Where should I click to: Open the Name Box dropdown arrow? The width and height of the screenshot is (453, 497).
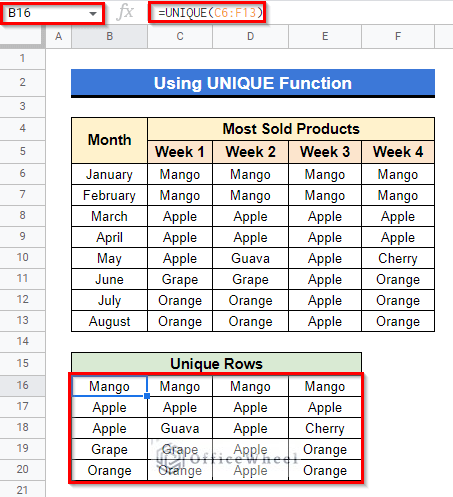[93, 14]
